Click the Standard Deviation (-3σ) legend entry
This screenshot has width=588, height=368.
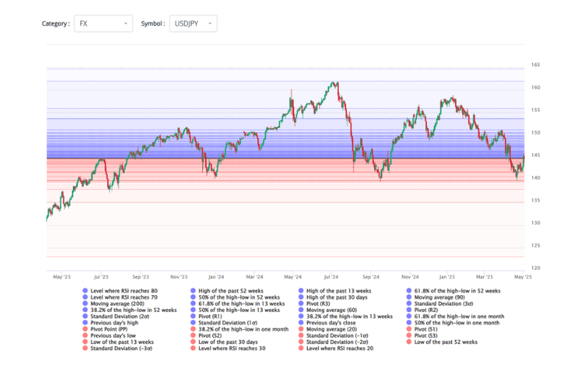tap(118, 348)
